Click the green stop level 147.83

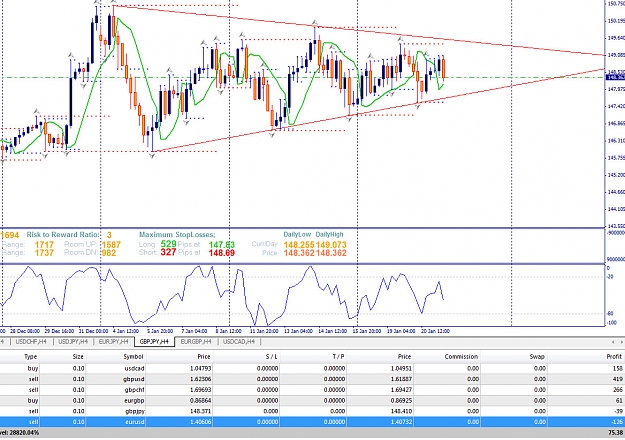(222, 245)
